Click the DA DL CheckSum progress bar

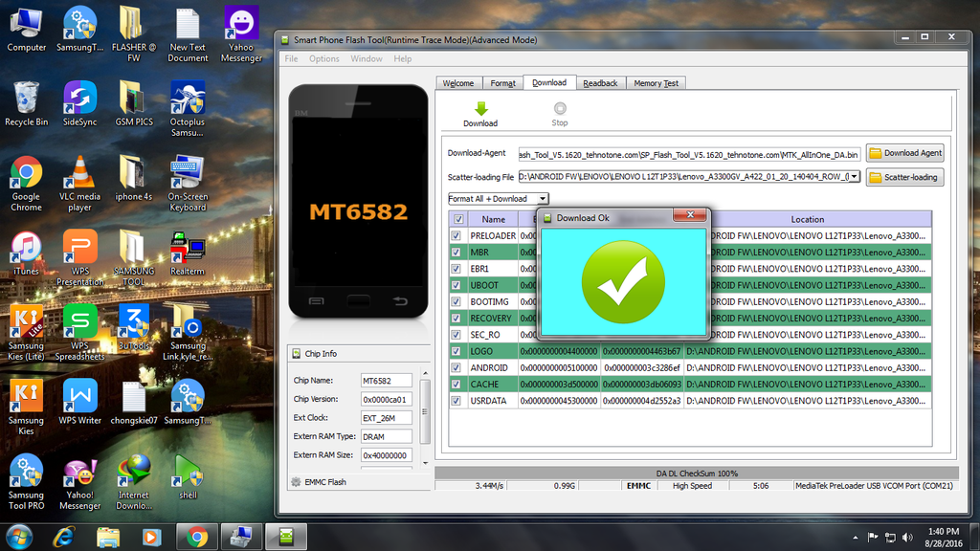coord(696,473)
